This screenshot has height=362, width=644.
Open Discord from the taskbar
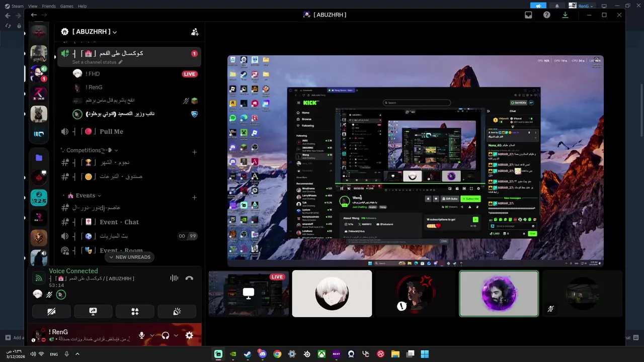pos(262,354)
